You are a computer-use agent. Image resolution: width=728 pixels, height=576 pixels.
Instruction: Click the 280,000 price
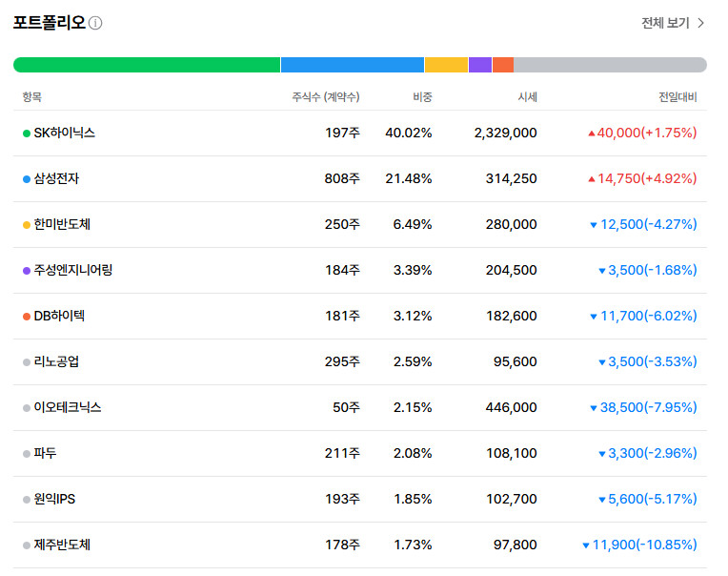point(511,224)
